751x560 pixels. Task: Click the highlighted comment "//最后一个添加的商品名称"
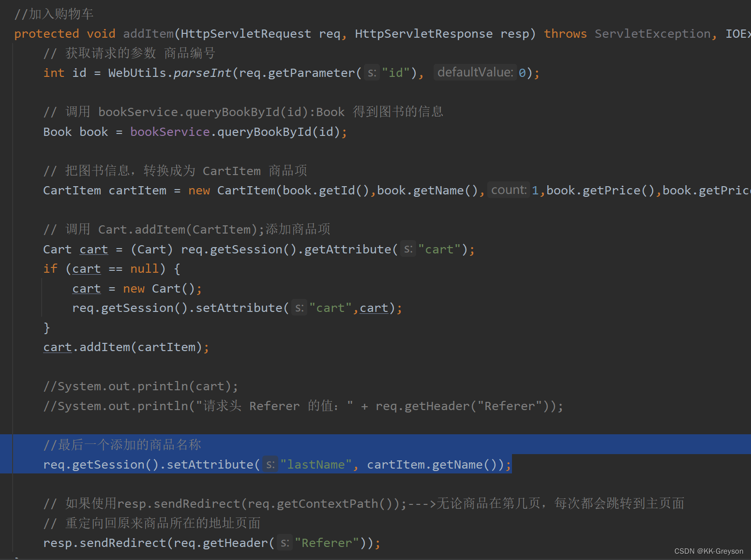[x=122, y=445]
